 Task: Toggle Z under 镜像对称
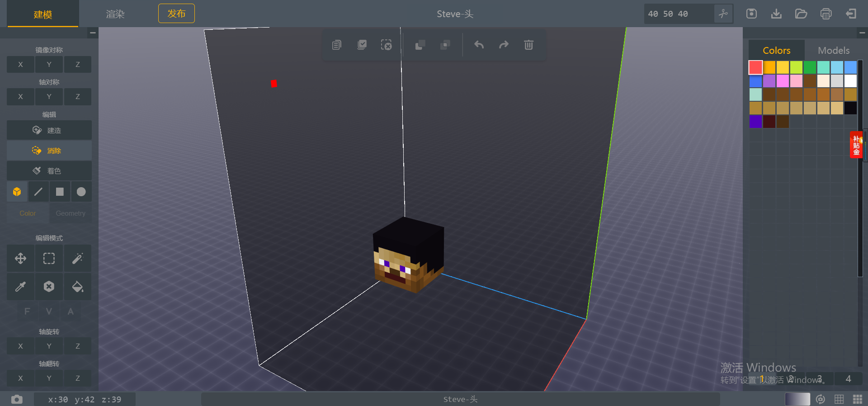click(78, 65)
